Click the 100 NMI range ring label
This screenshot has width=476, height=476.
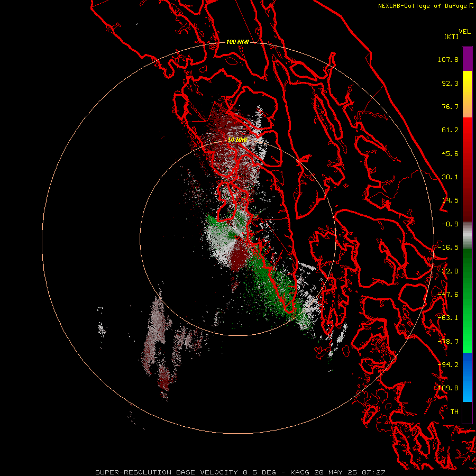237,42
